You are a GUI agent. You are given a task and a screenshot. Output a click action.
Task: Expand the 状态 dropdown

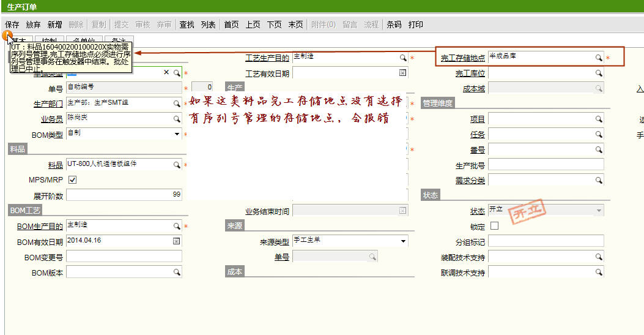pos(598,211)
